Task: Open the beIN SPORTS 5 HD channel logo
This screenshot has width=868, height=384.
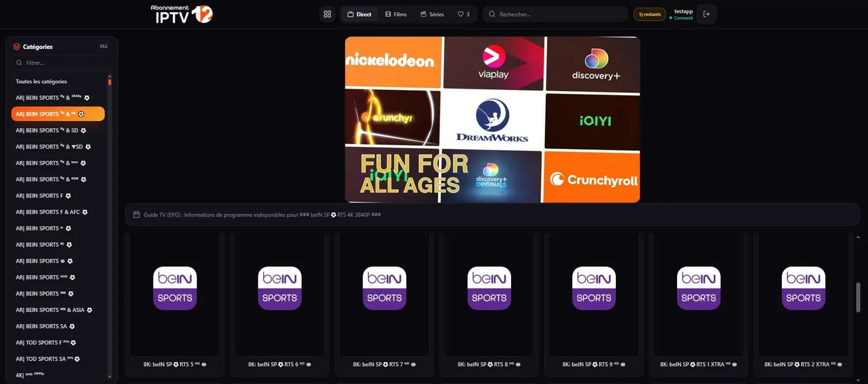Action: (x=175, y=288)
